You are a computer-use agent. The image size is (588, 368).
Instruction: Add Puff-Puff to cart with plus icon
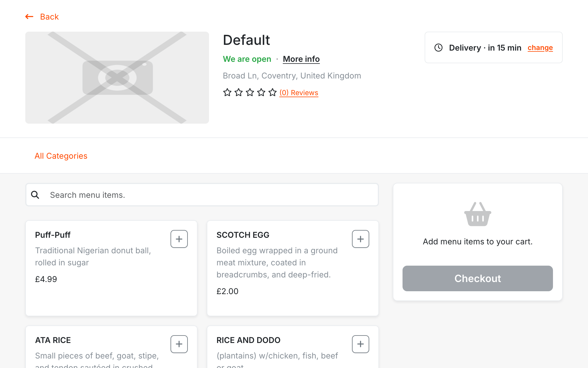coord(179,239)
